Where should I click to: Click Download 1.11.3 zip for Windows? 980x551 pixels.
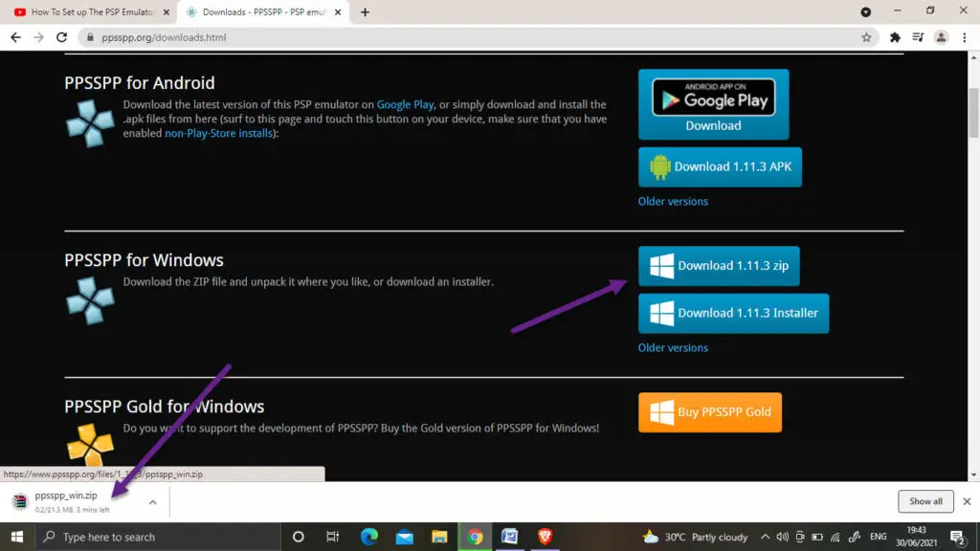[x=719, y=266]
